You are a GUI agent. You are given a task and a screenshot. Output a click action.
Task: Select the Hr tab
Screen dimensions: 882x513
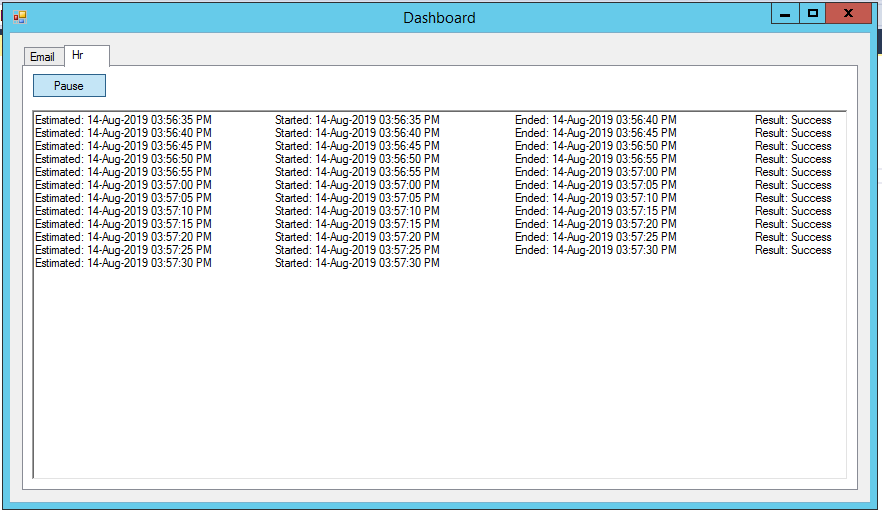87,55
